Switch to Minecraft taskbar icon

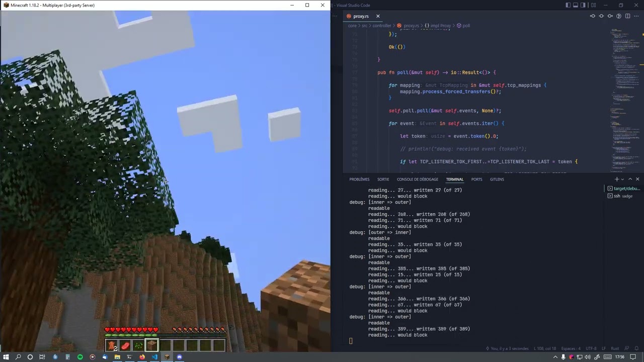click(167, 357)
